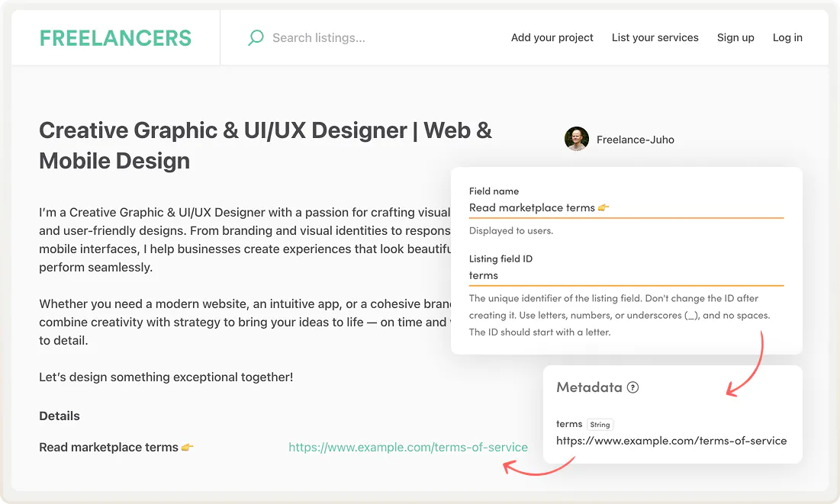840x504 pixels.
Task: Click the FREELANCERS logo
Action: [115, 38]
